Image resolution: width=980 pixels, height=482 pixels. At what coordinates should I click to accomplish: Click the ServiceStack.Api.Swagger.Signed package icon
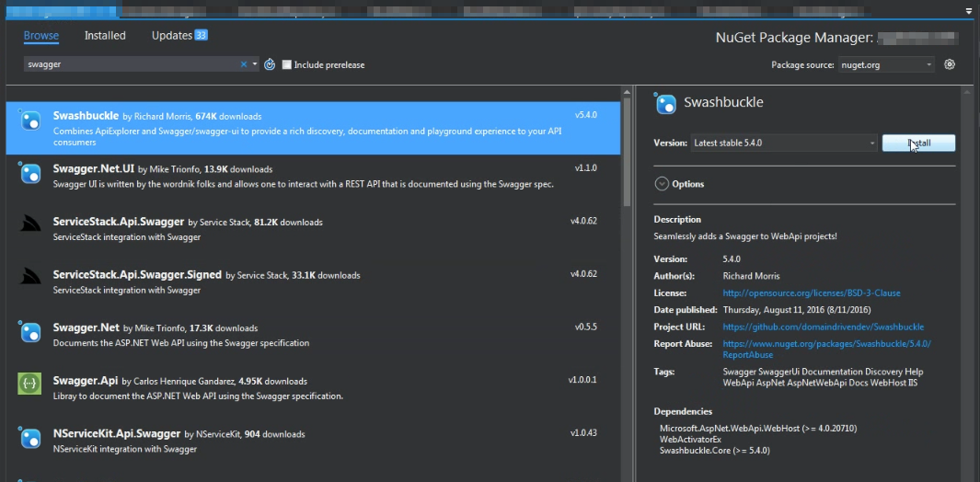[x=29, y=277]
